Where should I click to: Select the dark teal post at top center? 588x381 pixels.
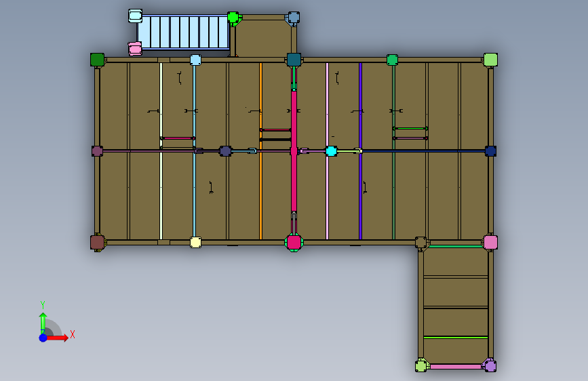294,60
